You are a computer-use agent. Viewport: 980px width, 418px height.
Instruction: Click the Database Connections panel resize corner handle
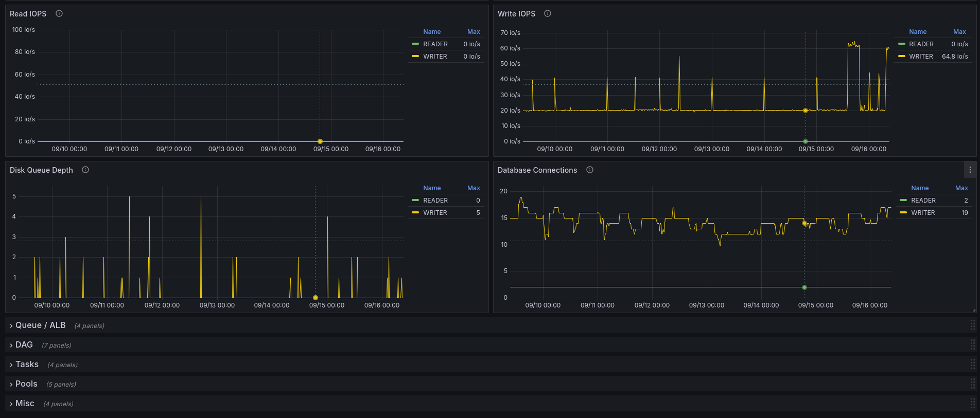(974, 310)
